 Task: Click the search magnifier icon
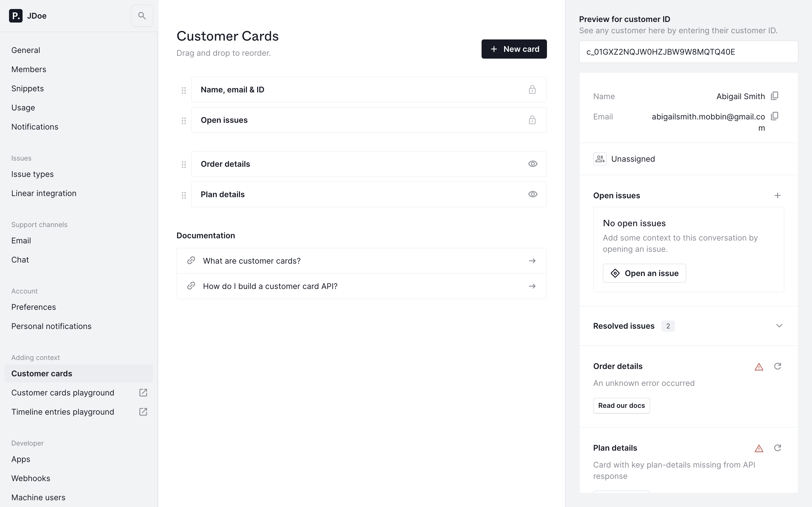coord(142,16)
